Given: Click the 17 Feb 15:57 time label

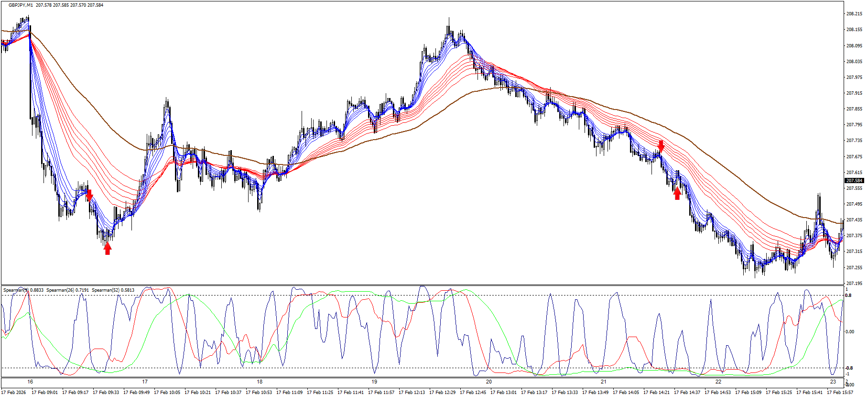Looking at the screenshot, I should tap(840, 393).
